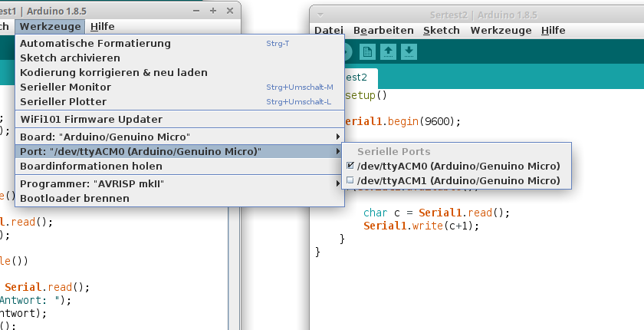Open the Datei menu in Sertest2 window
Image resolution: width=644 pixels, height=330 pixels.
(x=329, y=31)
